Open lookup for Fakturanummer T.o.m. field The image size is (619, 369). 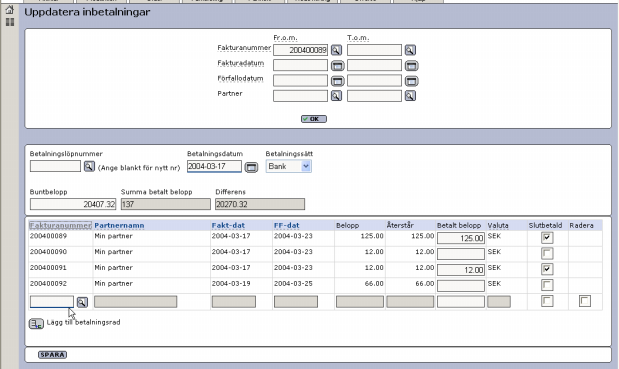(410, 50)
